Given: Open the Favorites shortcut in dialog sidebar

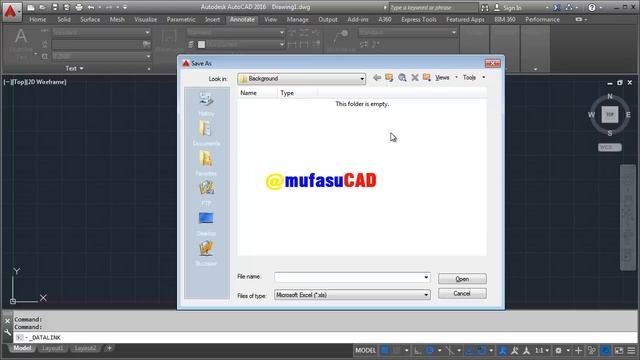Looking at the screenshot, I should click(x=206, y=163).
